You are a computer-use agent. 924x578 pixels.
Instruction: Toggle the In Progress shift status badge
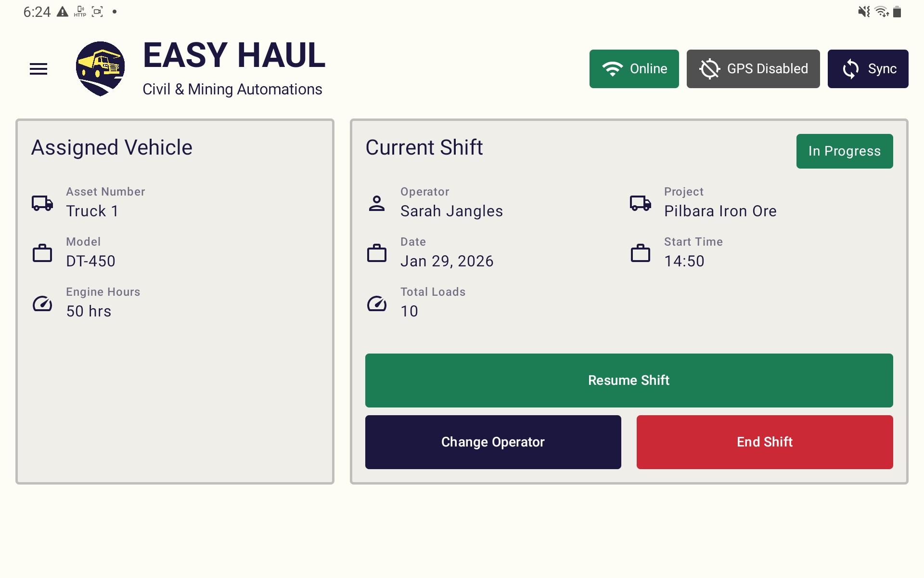(845, 151)
